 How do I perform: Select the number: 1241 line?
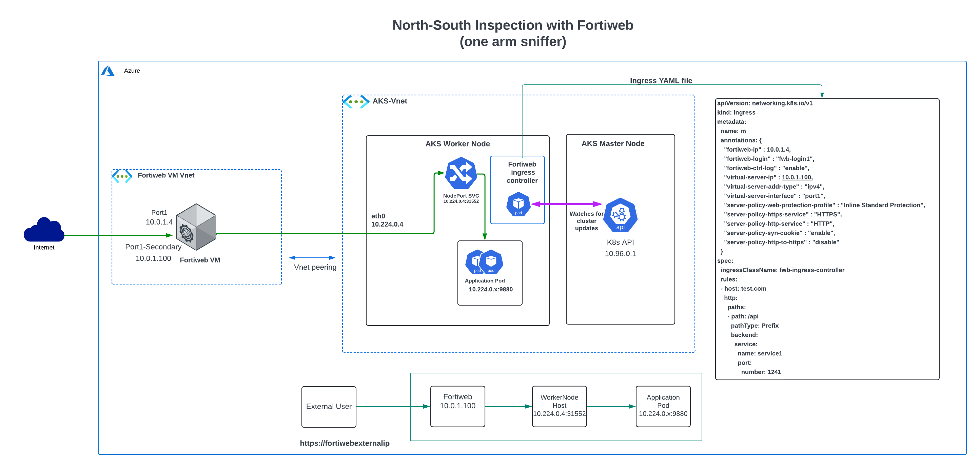761,372
